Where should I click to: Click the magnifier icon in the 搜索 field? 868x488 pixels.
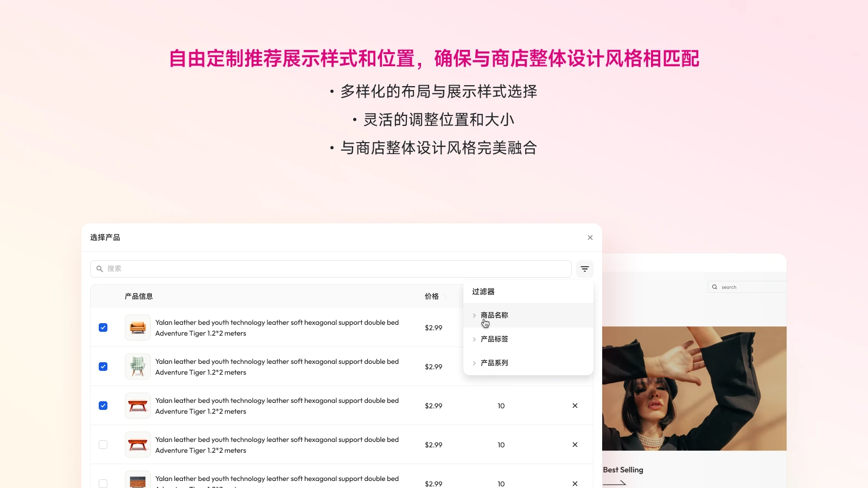pos(100,269)
